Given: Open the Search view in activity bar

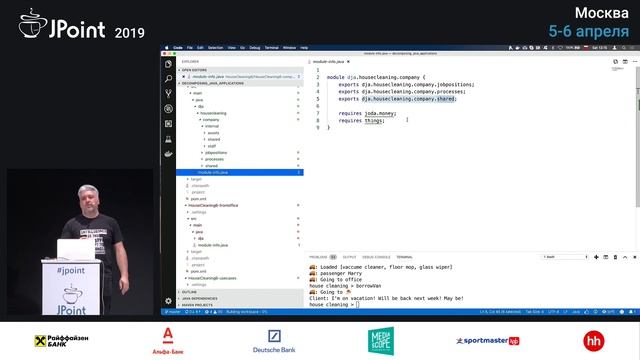Looking at the screenshot, I should pos(168,79).
